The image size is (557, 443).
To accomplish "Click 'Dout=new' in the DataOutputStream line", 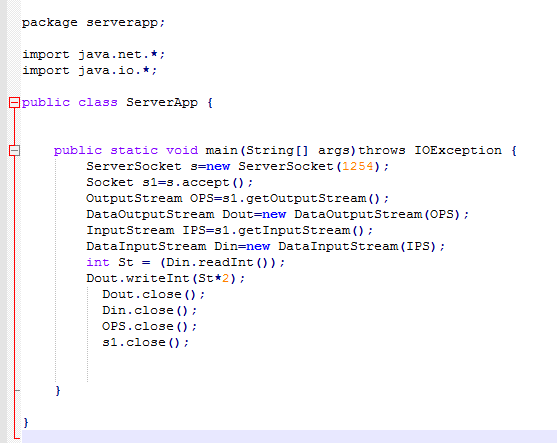I will pyautogui.click(x=254, y=214).
